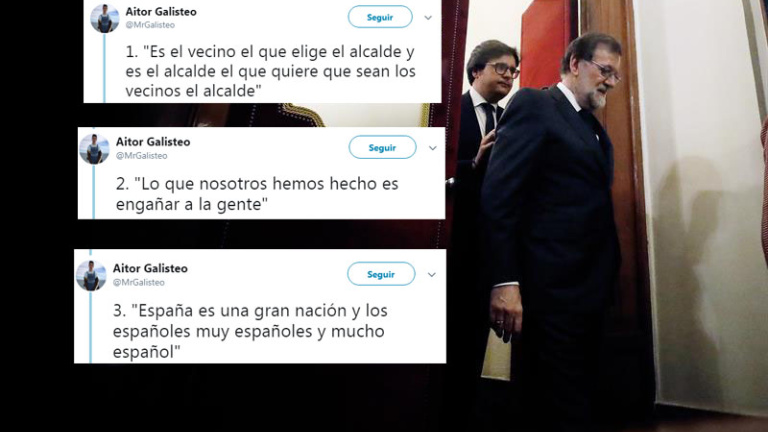Open the Aitor Galisteo name link above the alcalde tweet
The image size is (768, 432).
[161, 12]
